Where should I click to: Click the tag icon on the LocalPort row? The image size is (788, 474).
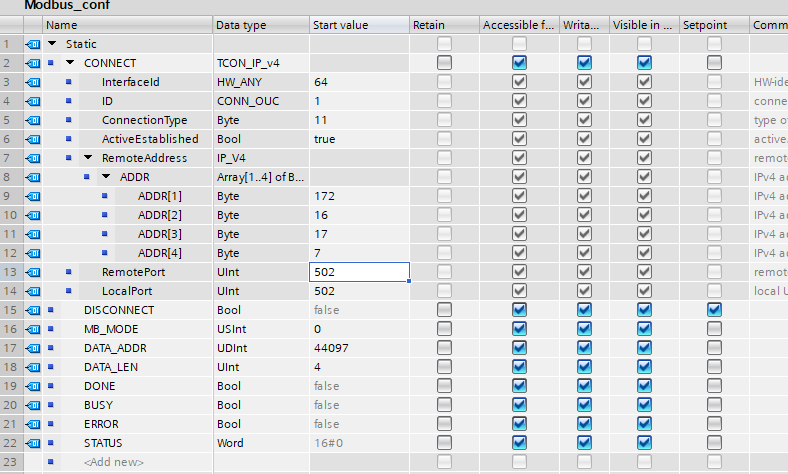[33, 291]
